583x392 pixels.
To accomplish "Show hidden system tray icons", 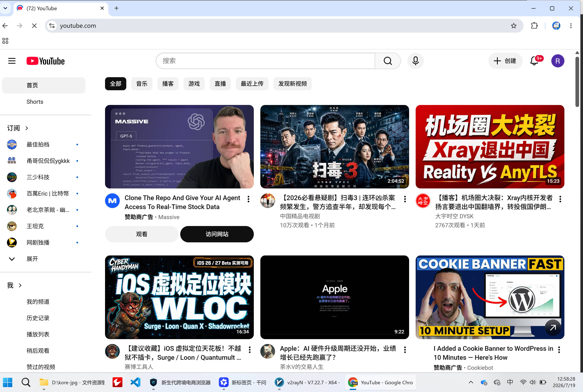I will 471,382.
